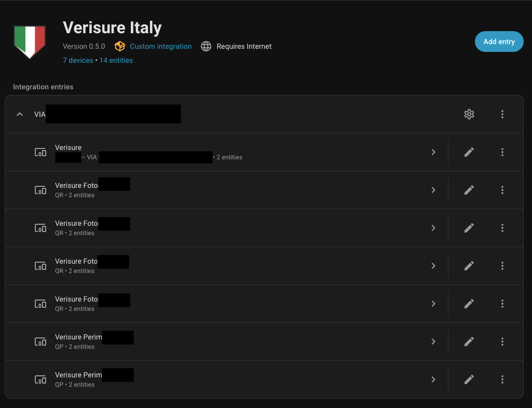Open settings gear for the VIA entry

469,114
